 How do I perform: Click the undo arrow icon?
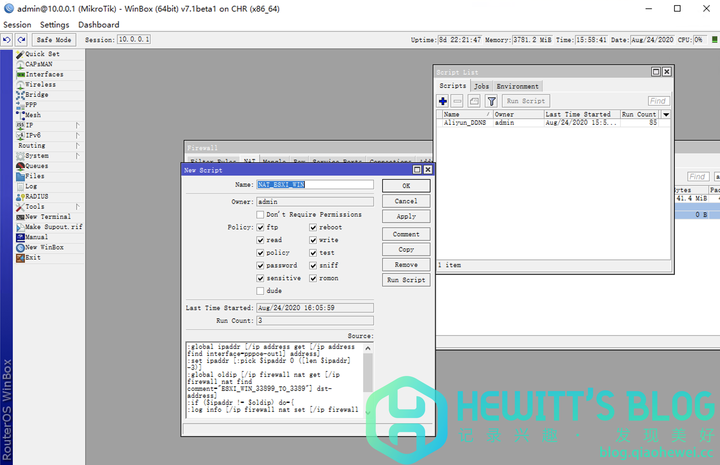[7, 40]
